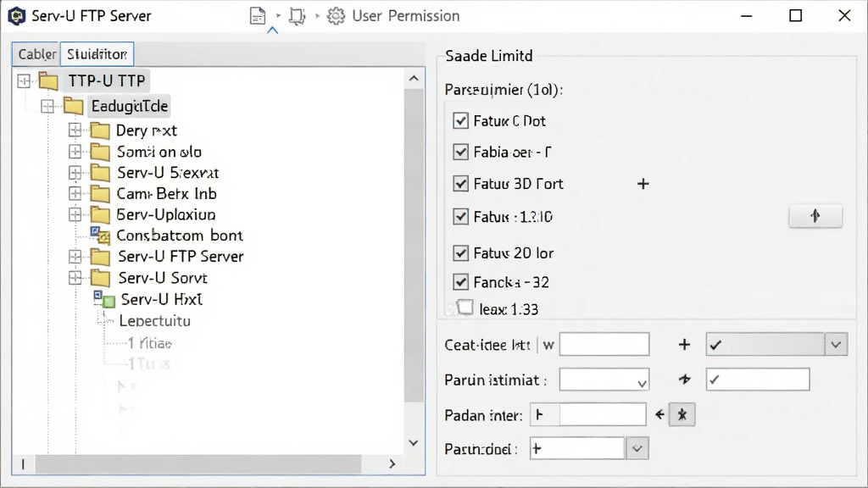The image size is (868, 488).
Task: Click the folder icon beside Serv-U FTP Server node
Action: pos(100,257)
